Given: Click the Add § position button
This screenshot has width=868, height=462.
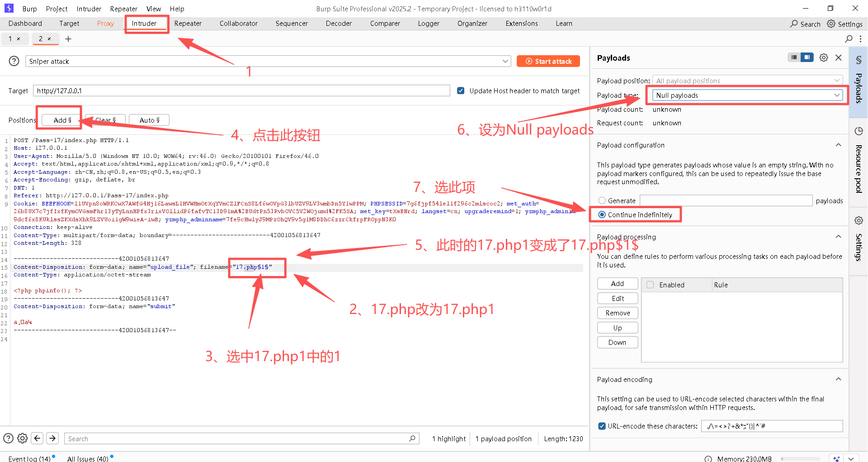Looking at the screenshot, I should click(62, 120).
